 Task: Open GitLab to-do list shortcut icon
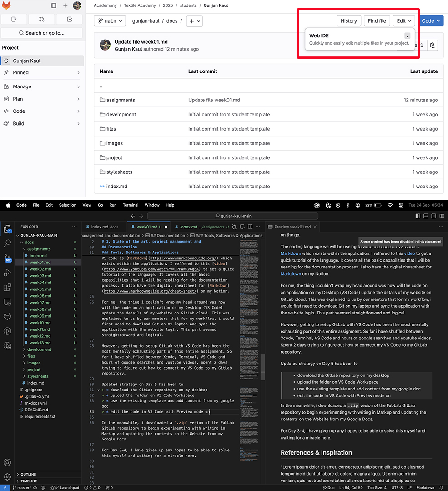point(70,20)
